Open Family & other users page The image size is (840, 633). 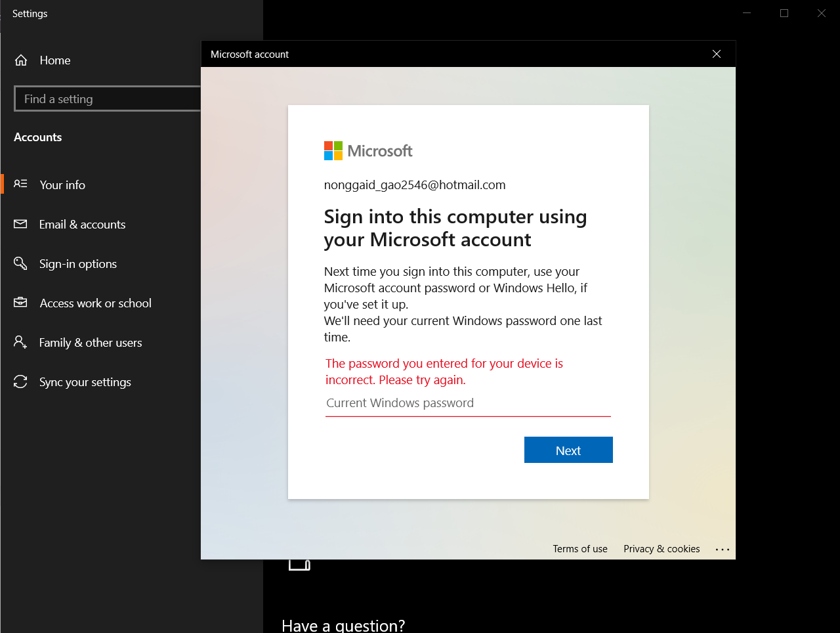click(91, 343)
